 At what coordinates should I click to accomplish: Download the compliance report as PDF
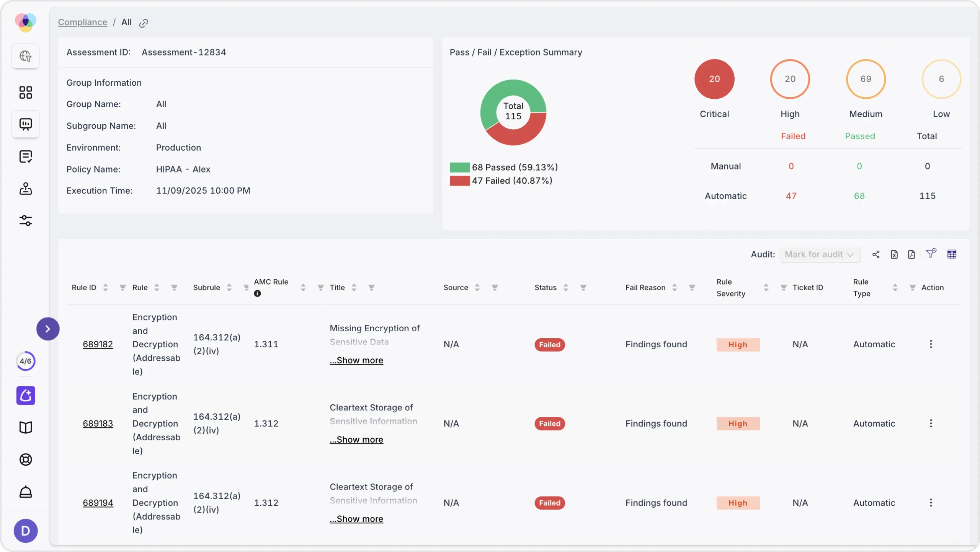(911, 254)
